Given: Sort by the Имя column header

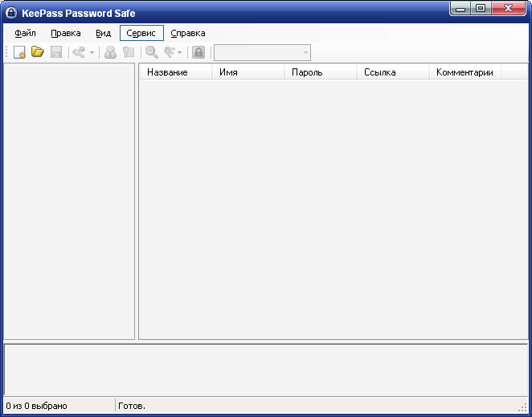Looking at the screenshot, I should click(248, 72).
